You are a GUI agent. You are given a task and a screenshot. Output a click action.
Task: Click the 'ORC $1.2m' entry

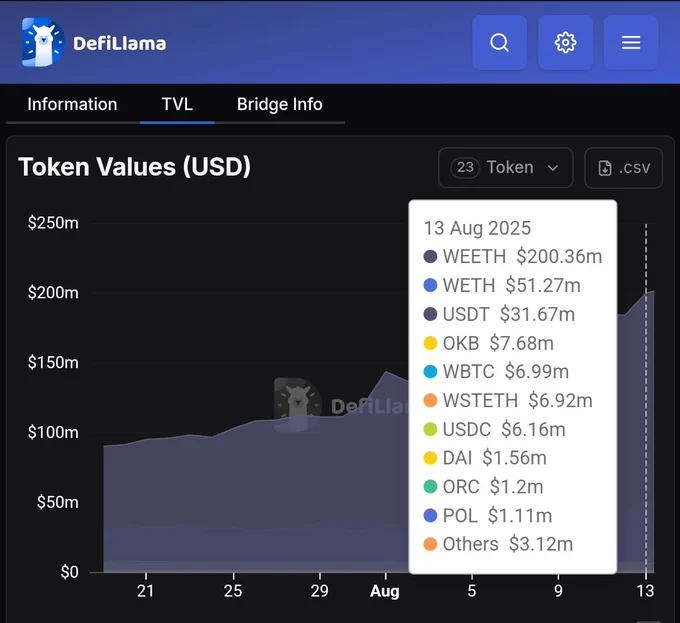click(483, 486)
